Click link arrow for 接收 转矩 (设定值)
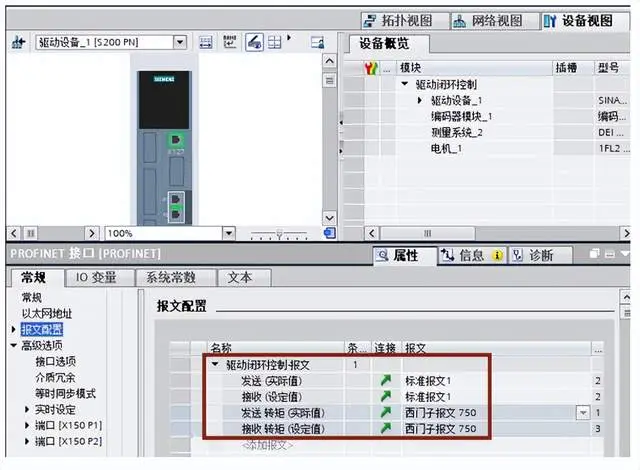Viewport: 640px width, 470px height. point(385,428)
